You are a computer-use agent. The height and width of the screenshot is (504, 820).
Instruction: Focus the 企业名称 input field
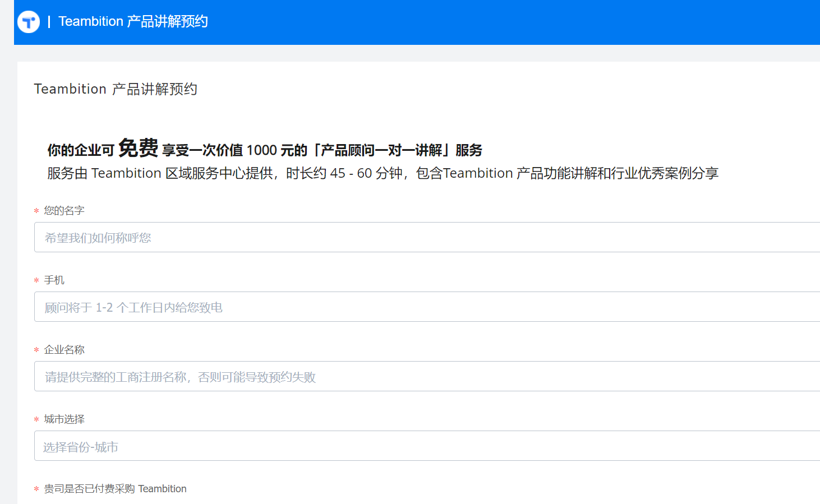tap(427, 376)
